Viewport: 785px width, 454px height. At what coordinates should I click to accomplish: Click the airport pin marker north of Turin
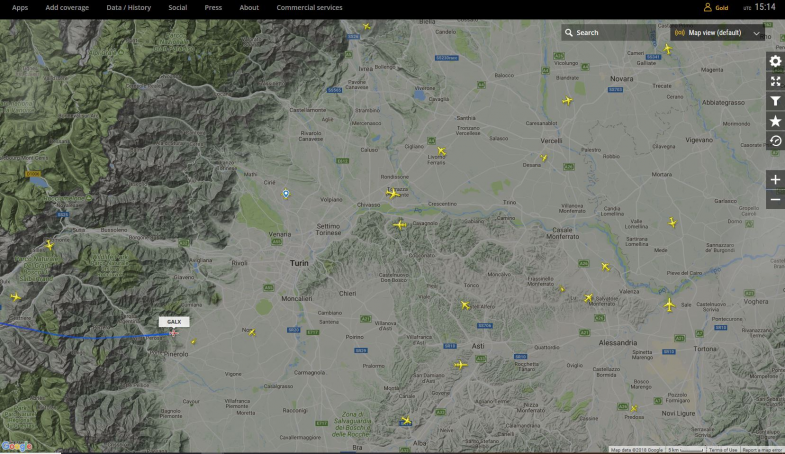click(286, 193)
